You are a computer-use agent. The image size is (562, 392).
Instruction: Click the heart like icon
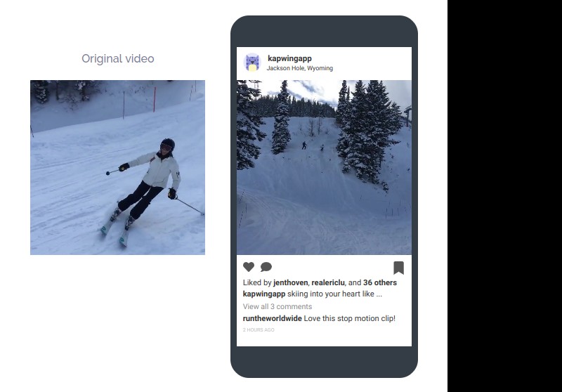249,267
